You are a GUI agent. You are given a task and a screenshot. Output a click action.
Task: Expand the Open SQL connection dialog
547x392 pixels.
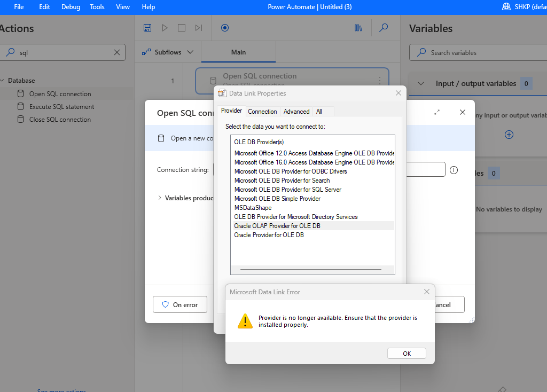point(437,112)
